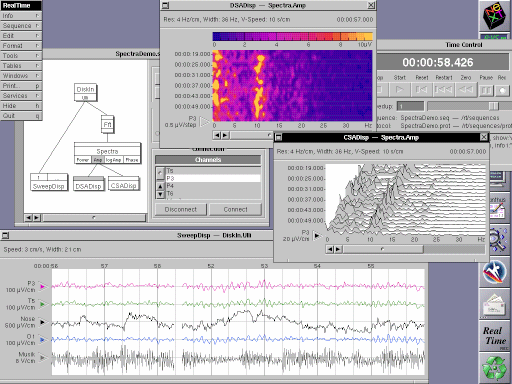The image size is (512, 384).
Task: Click the Start play button in Time Control
Action: click(x=399, y=90)
